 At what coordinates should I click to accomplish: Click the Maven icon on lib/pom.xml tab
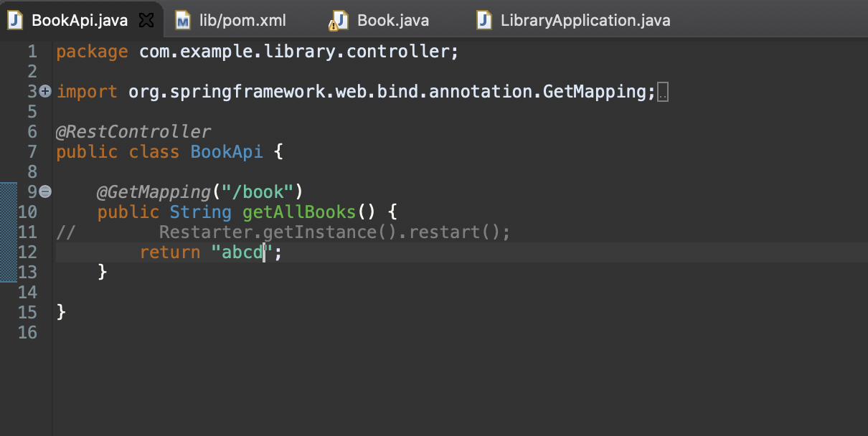(x=184, y=20)
